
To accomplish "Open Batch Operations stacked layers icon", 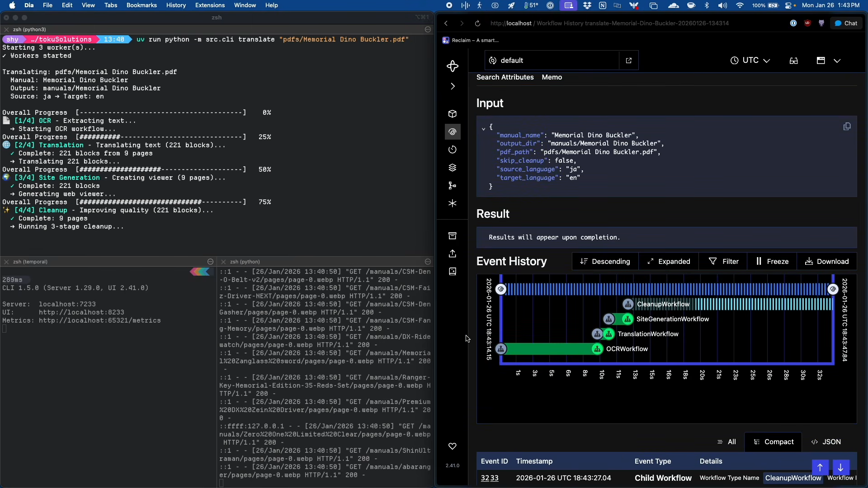I will 453,168.
